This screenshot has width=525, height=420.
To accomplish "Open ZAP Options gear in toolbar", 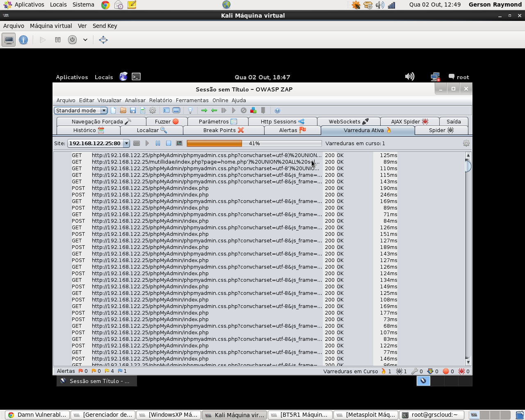I will [153, 110].
